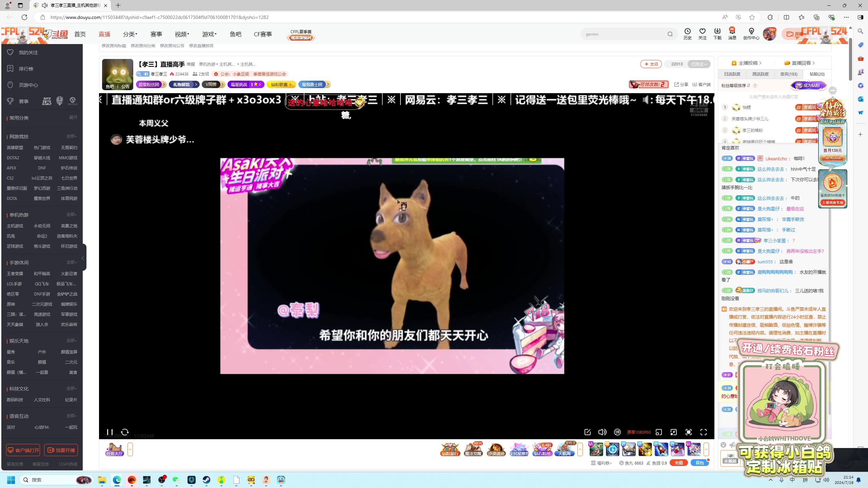This screenshot has height=488, width=868.
Task: Open 沙漠迷途 activity icon
Action: (496, 449)
